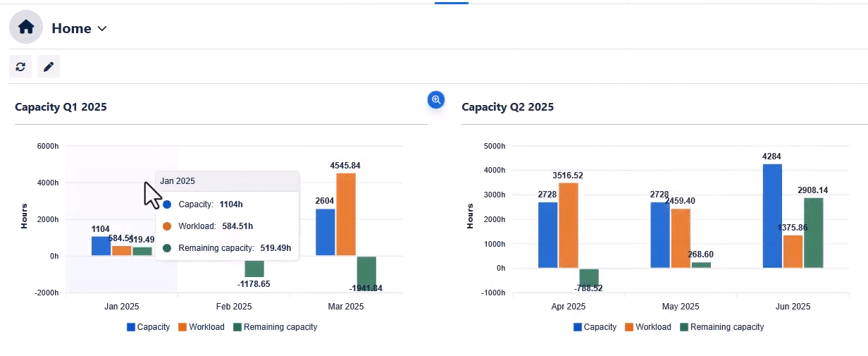Zoom into the Capacity Q1 2025 chart

(x=436, y=100)
